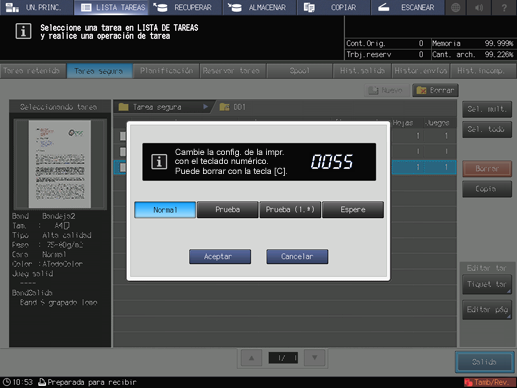Click the speaker sound icon
The image size is (517, 388).
[479, 7]
